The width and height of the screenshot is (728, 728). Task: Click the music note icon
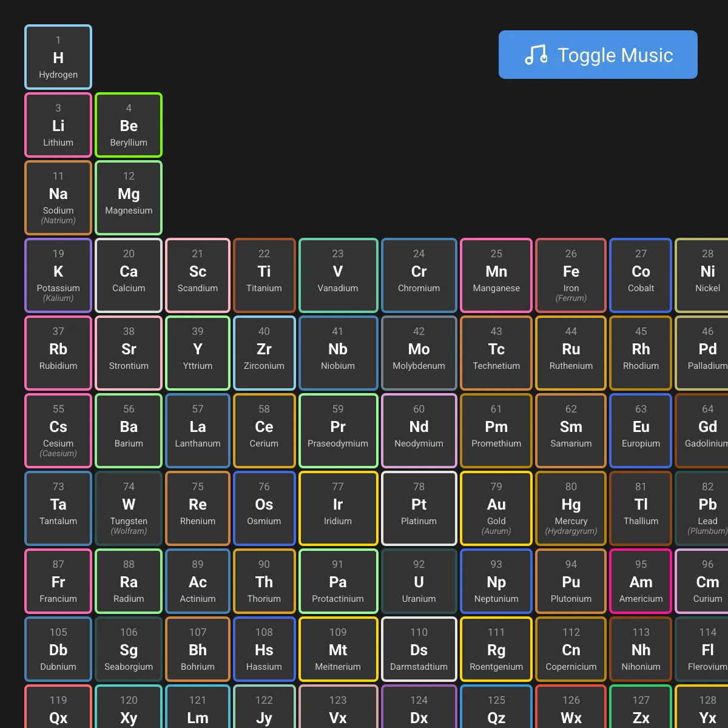pos(536,55)
